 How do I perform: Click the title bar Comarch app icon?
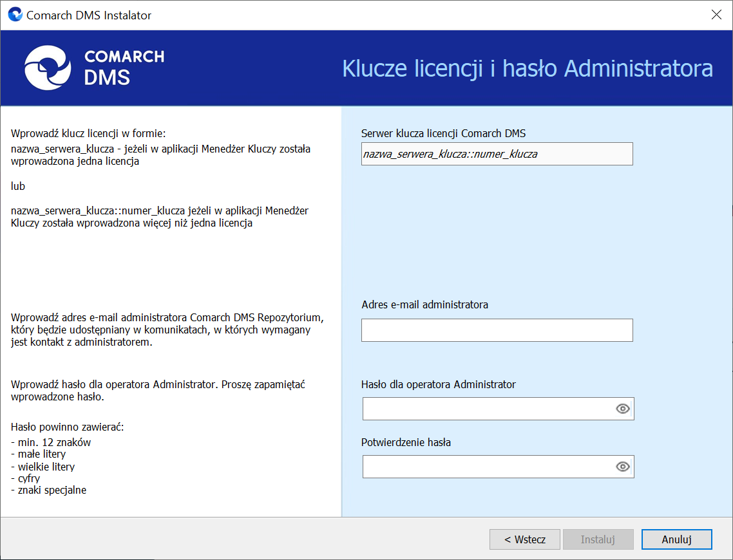pyautogui.click(x=15, y=14)
